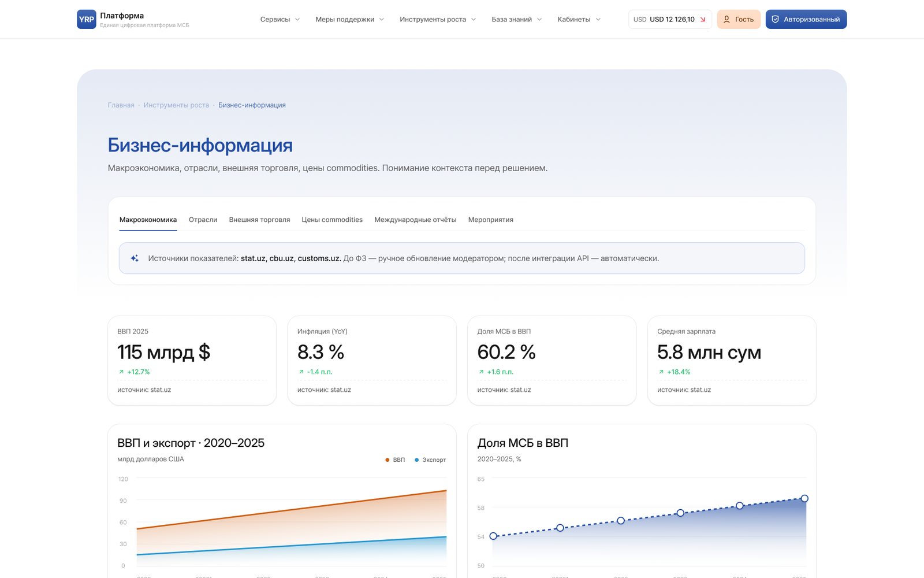Click the Гость button

coord(739,19)
